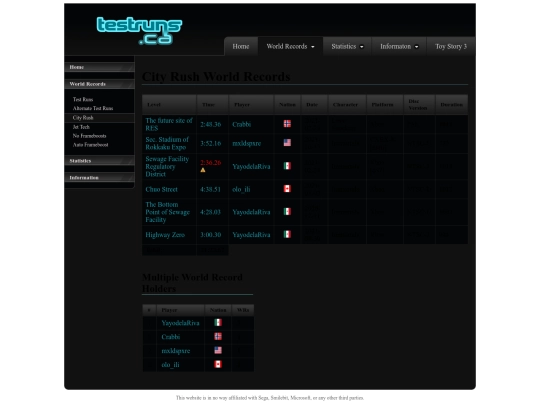The width and height of the screenshot is (540, 405).
Task: Open YayodelaRiva in the record holders table
Action: 180,323
